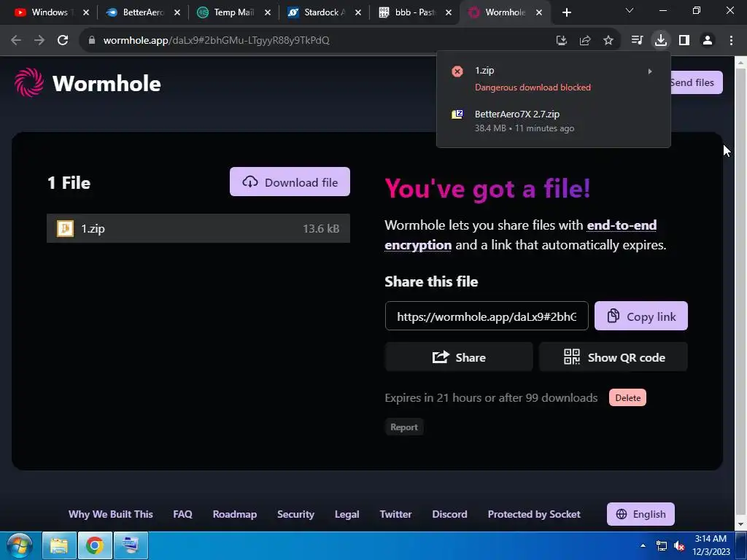Viewport: 747px width, 560px height.
Task: Show the QR code
Action: (x=614, y=357)
